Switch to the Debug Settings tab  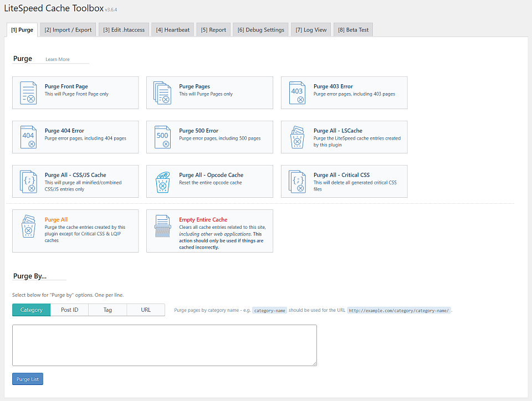[260, 30]
